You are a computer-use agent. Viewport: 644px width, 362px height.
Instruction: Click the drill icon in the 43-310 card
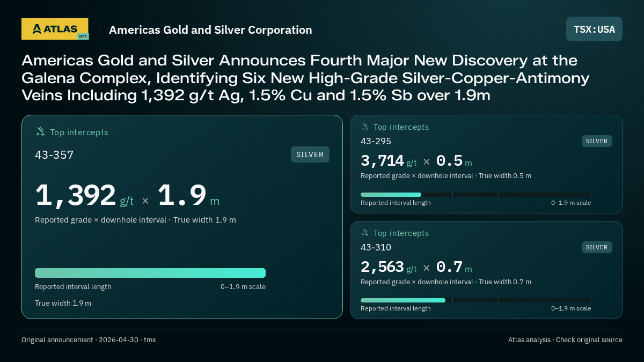pyautogui.click(x=365, y=233)
